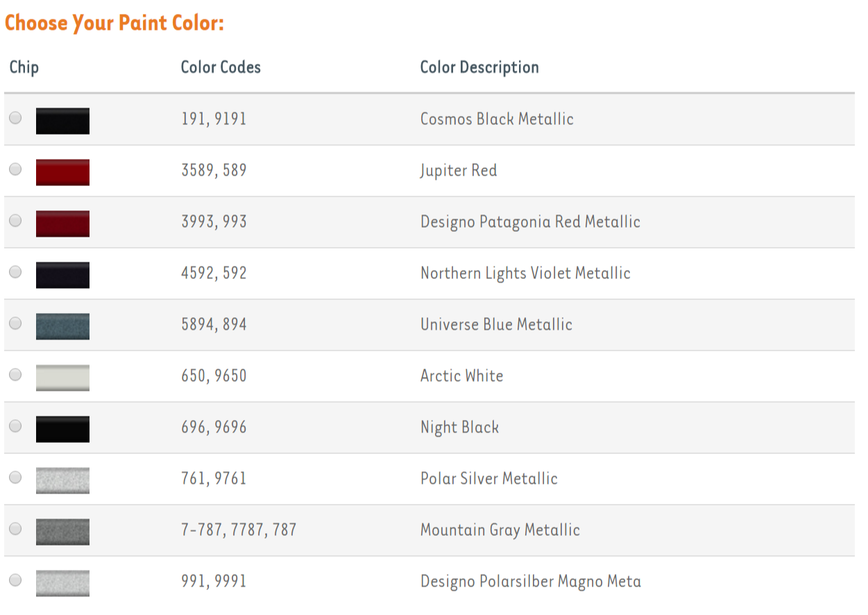Choose the Jupiter Red radio option

click(x=15, y=169)
